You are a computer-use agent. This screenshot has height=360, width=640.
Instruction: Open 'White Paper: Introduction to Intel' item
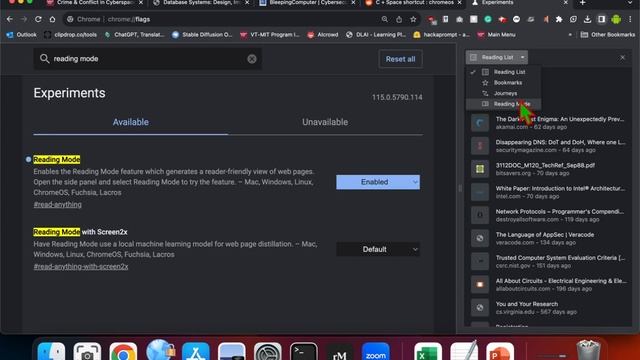549,192
